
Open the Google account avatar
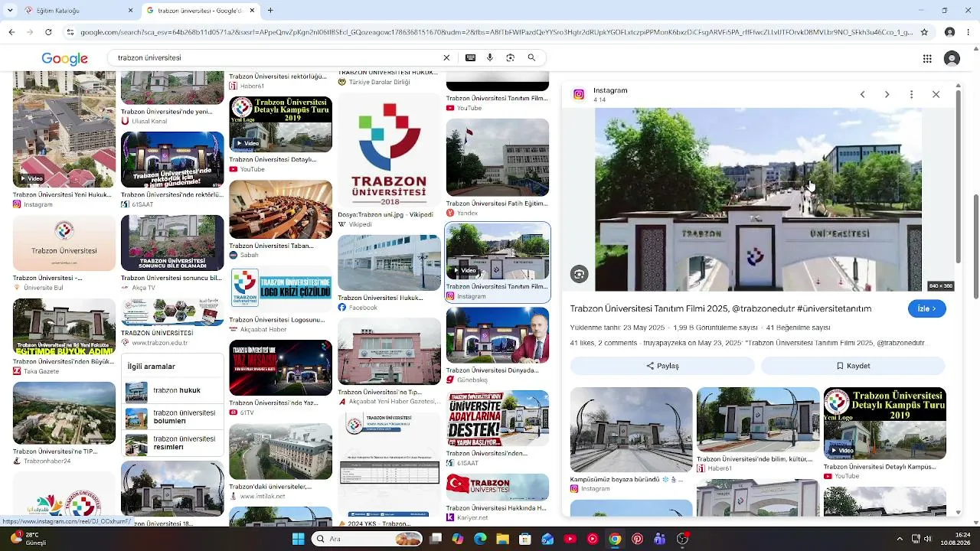pyautogui.click(x=952, y=58)
